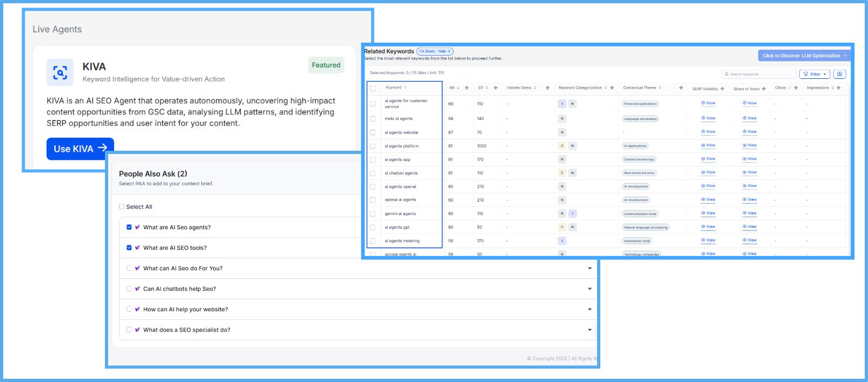Sort by Clicks column sort icon

click(790, 88)
